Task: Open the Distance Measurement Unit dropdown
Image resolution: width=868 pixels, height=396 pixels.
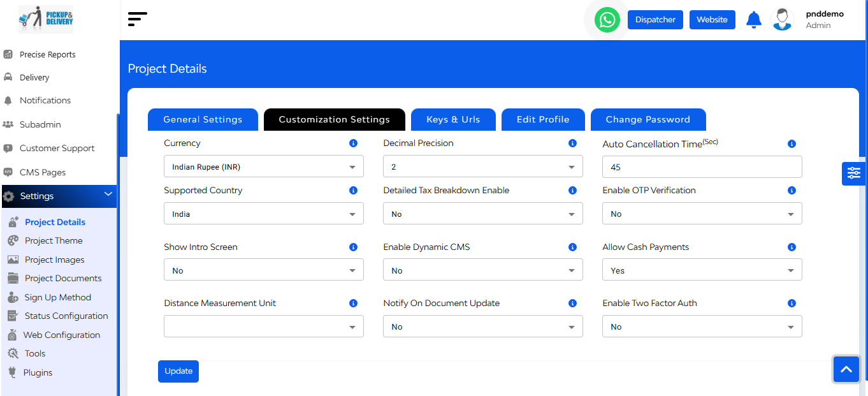Action: click(264, 326)
